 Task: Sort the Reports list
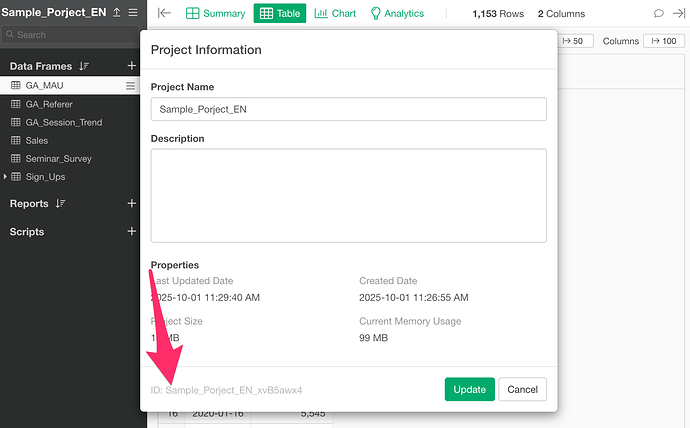61,204
